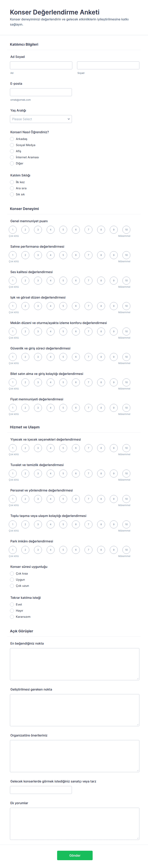Viewport: 148px width, 868px height.
Task: Focus the E-posta input field
Action: (41, 92)
